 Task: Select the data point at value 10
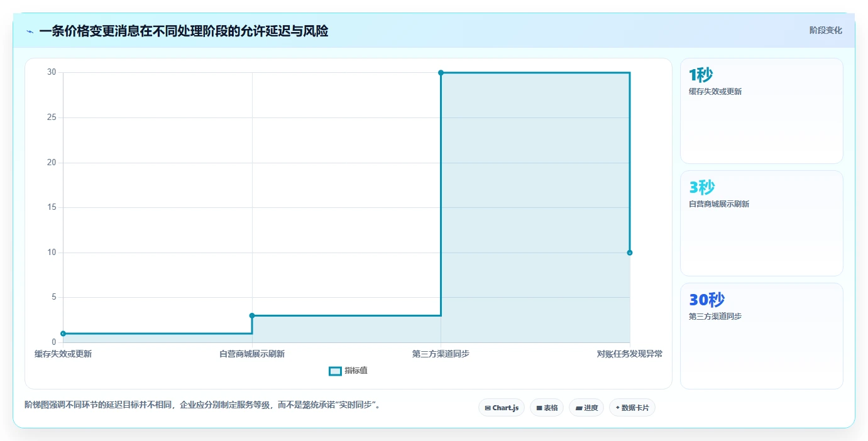pos(630,253)
